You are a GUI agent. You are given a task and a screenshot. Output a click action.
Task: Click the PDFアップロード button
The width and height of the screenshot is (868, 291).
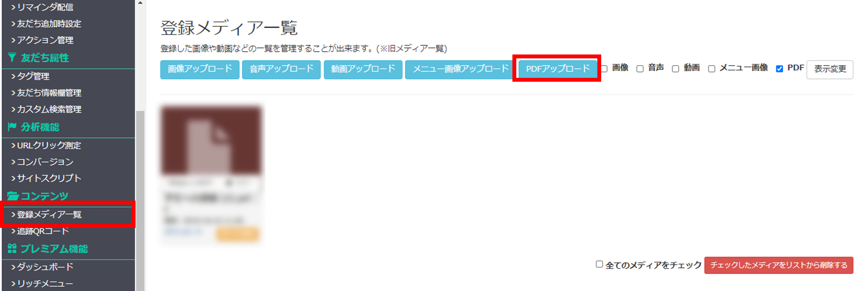point(557,69)
